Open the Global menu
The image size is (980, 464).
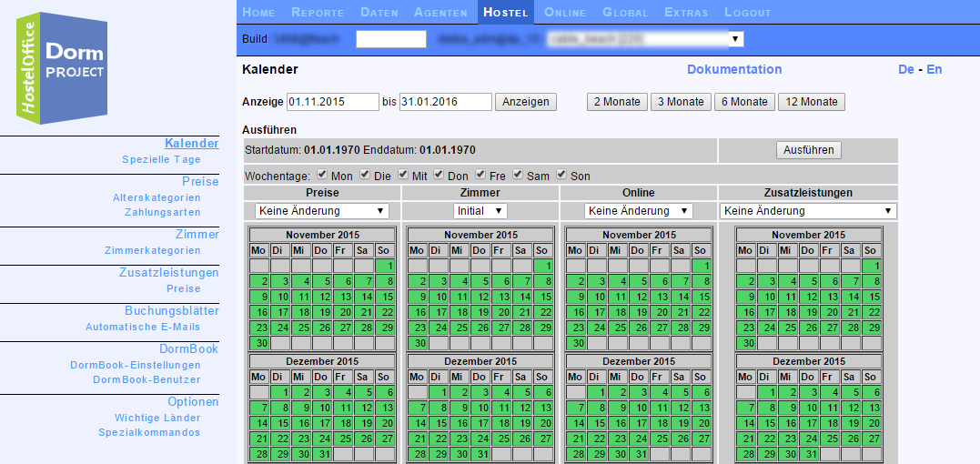pos(625,12)
